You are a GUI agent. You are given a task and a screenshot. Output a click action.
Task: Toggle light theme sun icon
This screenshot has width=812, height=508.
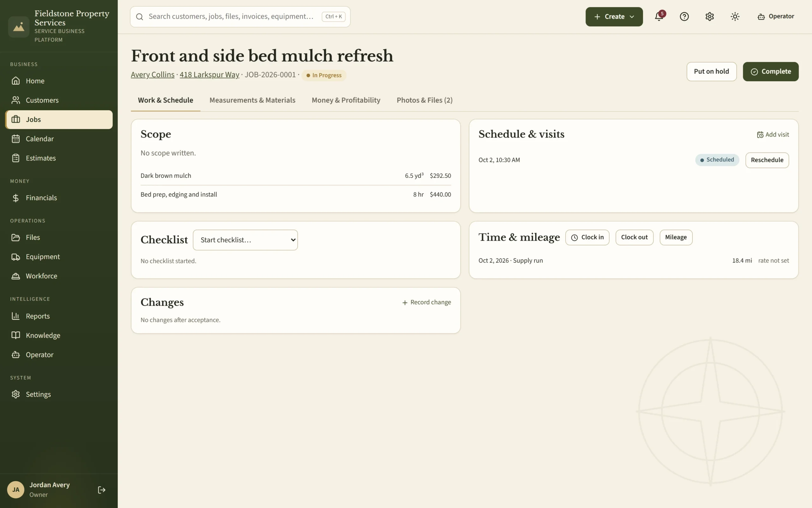pos(735,17)
